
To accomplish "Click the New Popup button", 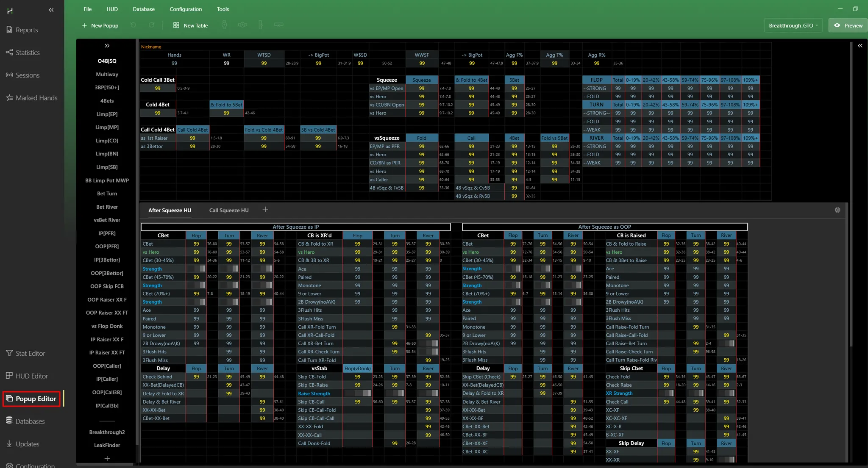I will (100, 25).
